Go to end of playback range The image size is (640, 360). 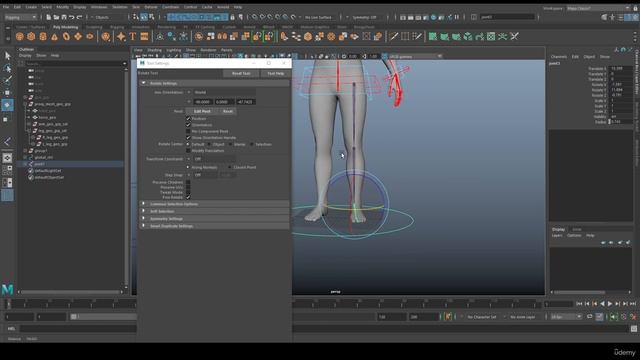pyautogui.click(x=633, y=304)
